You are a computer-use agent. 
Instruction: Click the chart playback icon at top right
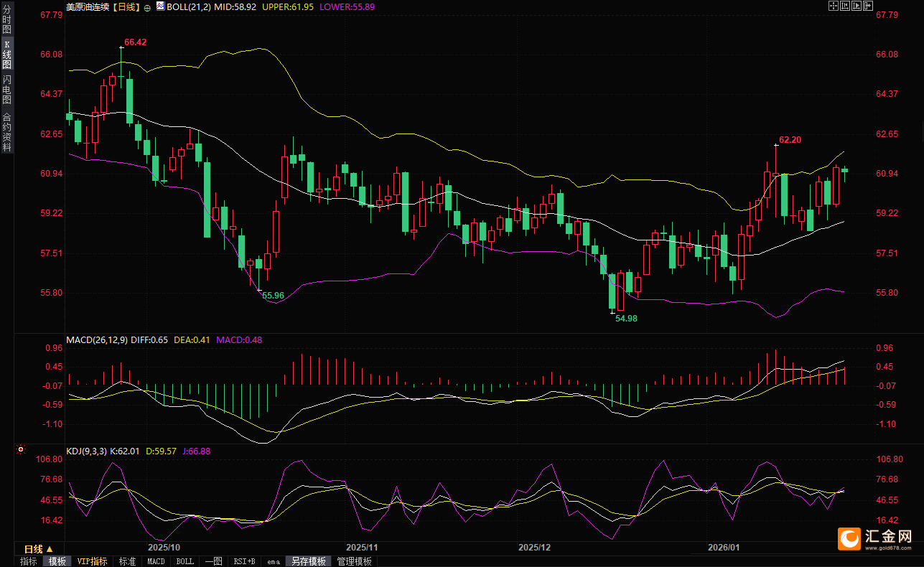[x=857, y=6]
